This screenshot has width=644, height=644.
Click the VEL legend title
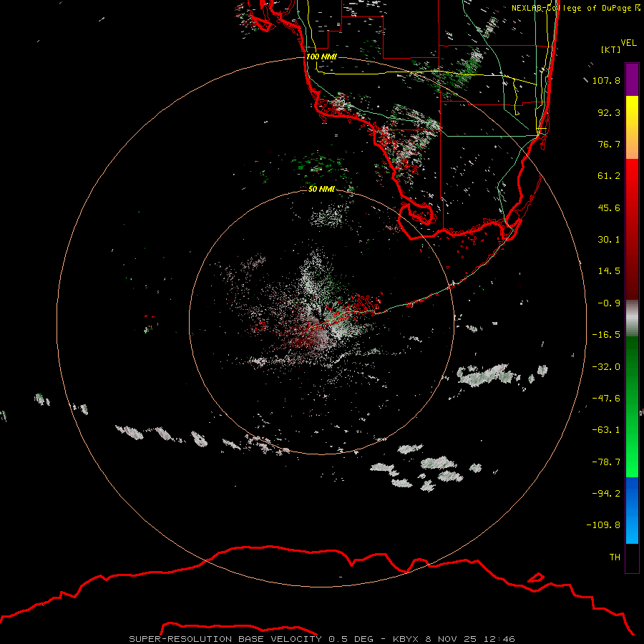click(628, 43)
